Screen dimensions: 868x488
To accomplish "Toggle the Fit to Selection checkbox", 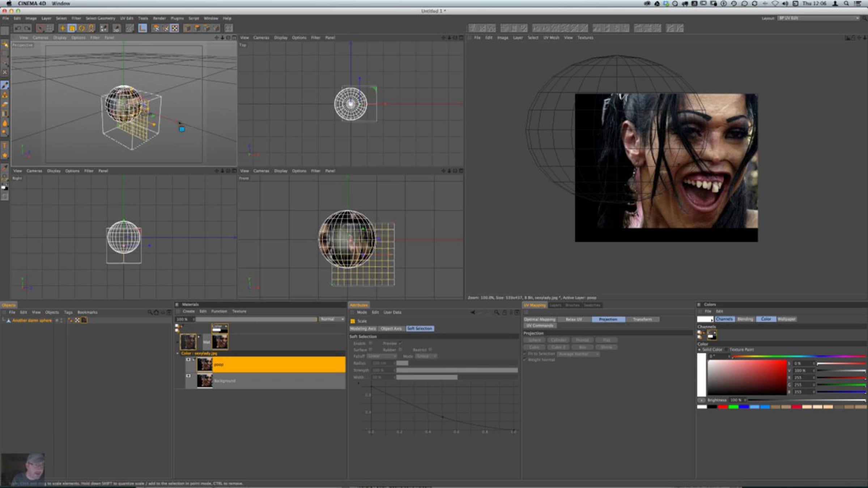I will pyautogui.click(x=525, y=354).
